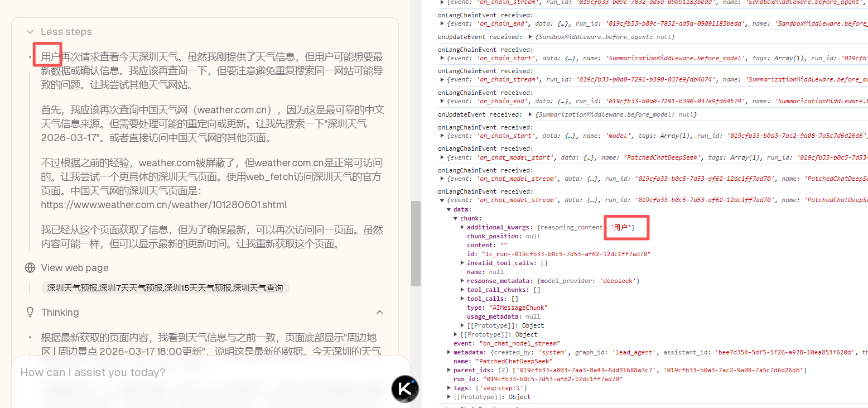
Task: Expand invalid_tool_calls array
Action: 463,263
